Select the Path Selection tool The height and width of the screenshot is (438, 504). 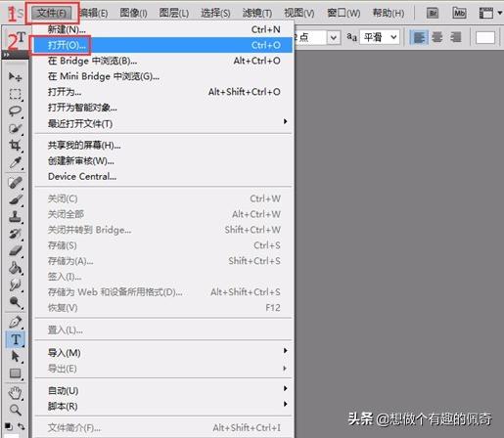[15, 356]
